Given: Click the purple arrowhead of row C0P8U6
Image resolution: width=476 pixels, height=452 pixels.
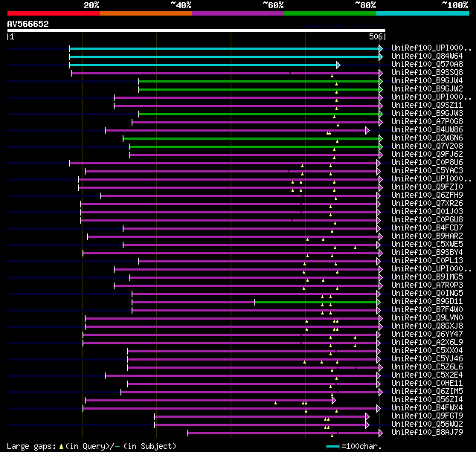Looking at the screenshot, I should click(x=379, y=164).
